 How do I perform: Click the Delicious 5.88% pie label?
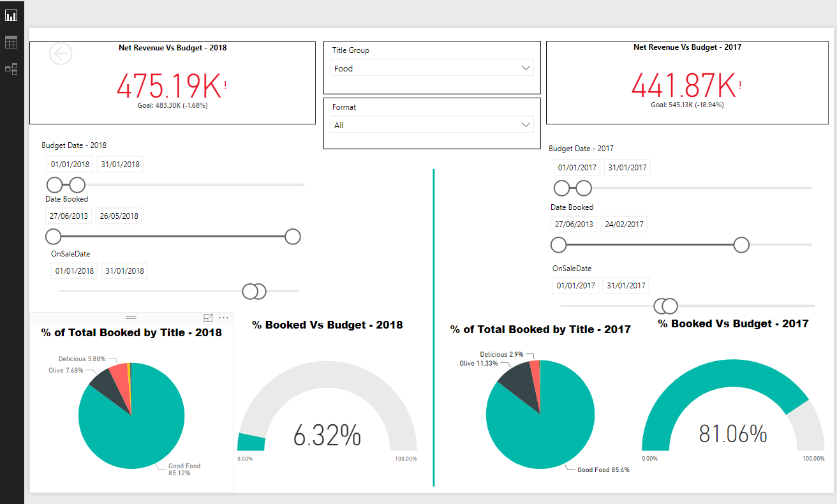point(82,359)
